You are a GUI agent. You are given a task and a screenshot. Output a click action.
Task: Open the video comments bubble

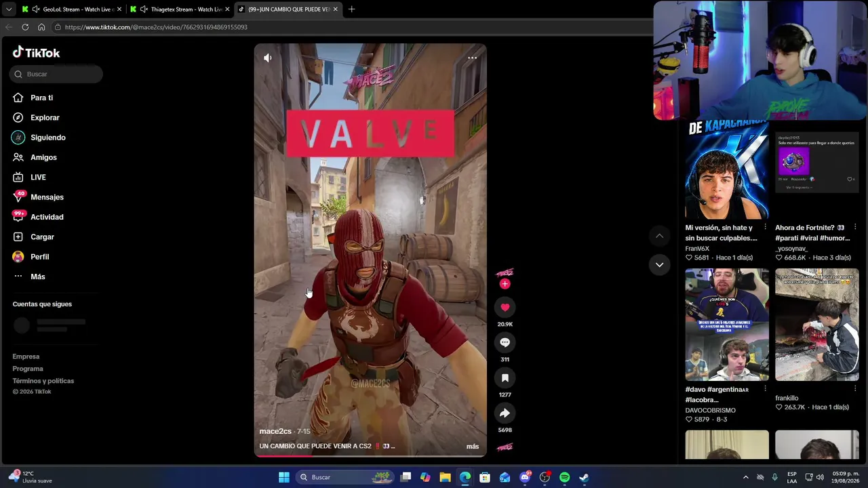click(505, 343)
